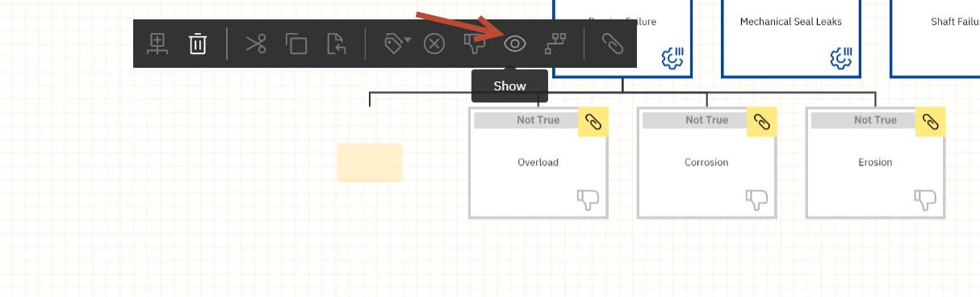Click the paste document icon
The image size is (980, 297).
click(336, 44)
